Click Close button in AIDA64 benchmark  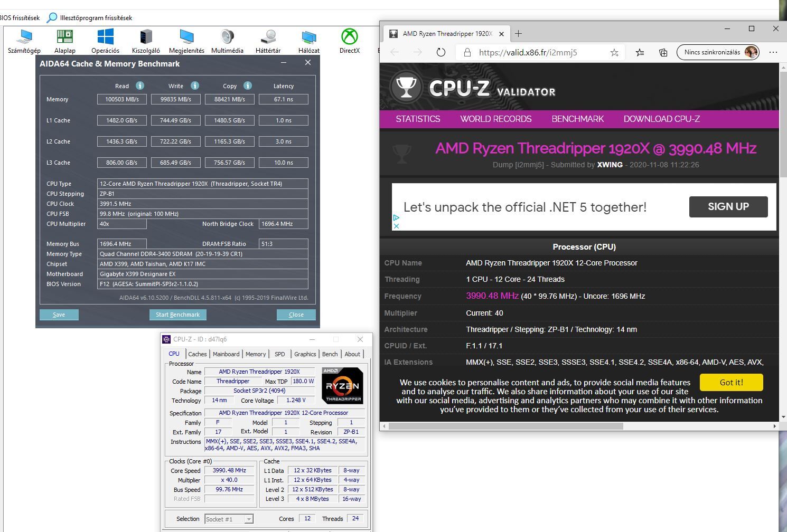[296, 315]
